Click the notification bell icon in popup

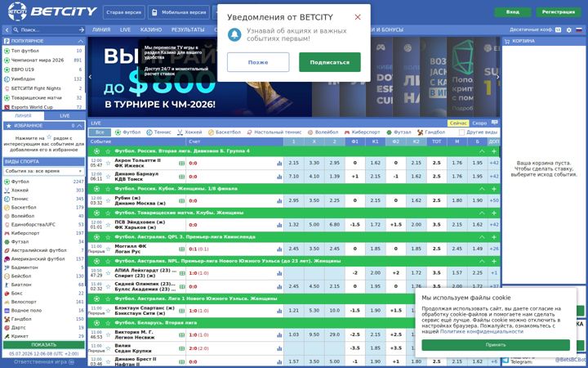click(234, 34)
